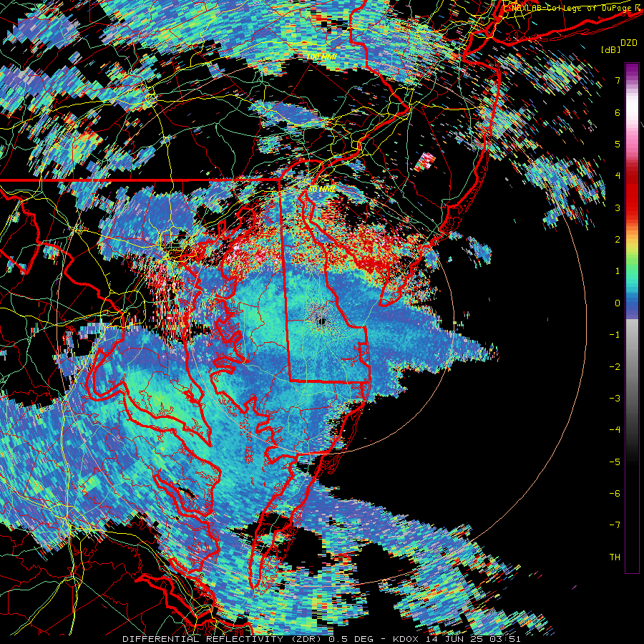
Task: Click the "DIFFERENTIAL REFLECTIVITY (ZDR) 0.5 DEG" caption
Action: coord(248,639)
